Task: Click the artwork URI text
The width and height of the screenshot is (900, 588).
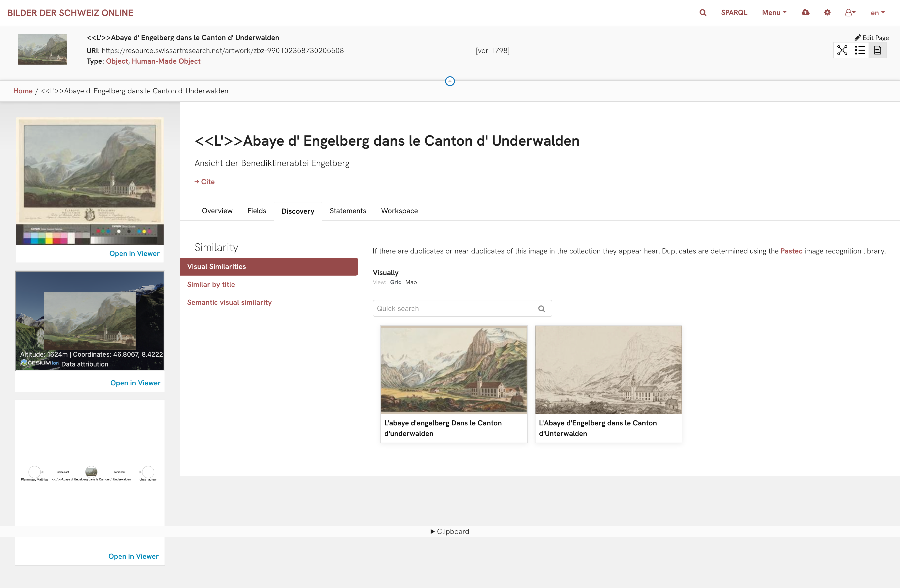Action: [x=222, y=51]
